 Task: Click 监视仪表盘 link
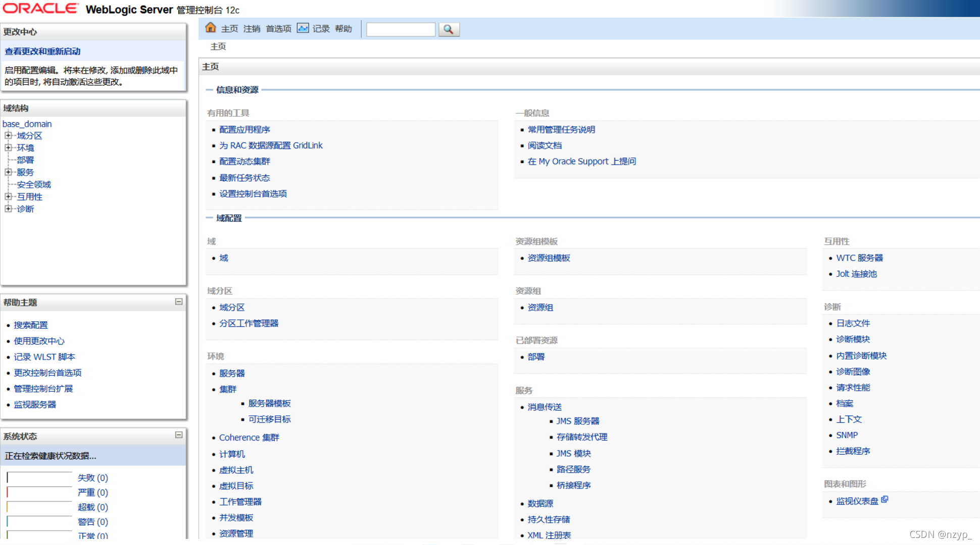click(x=857, y=501)
